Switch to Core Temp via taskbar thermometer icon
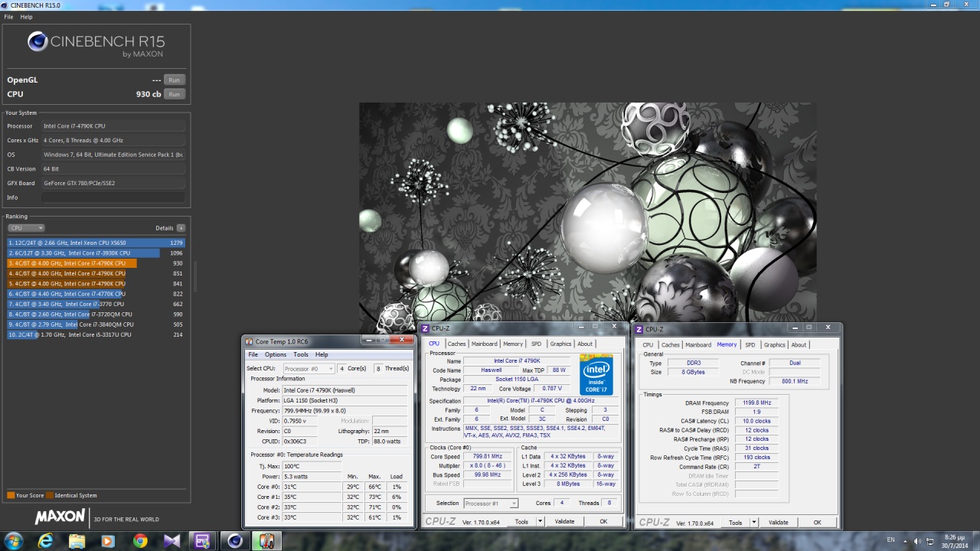Image resolution: width=980 pixels, height=551 pixels. (x=266, y=541)
